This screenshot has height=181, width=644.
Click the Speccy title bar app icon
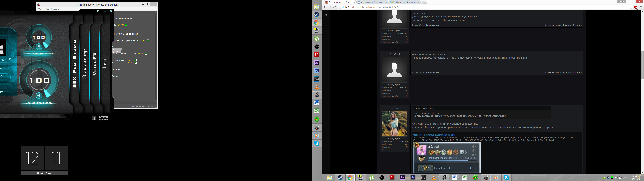point(39,5)
